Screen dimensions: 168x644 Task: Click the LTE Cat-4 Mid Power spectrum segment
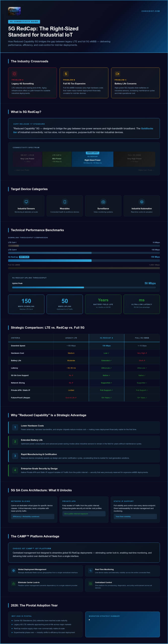(x=57, y=159)
